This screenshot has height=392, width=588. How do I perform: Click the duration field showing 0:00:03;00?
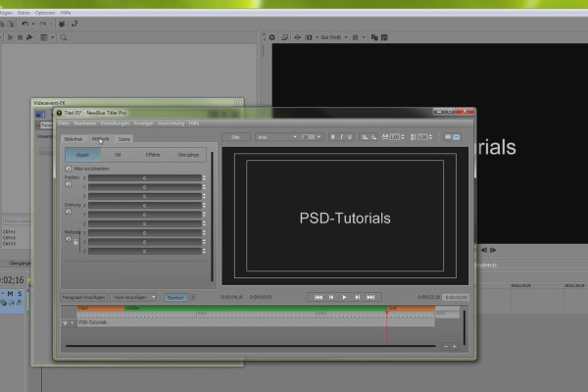(x=456, y=297)
